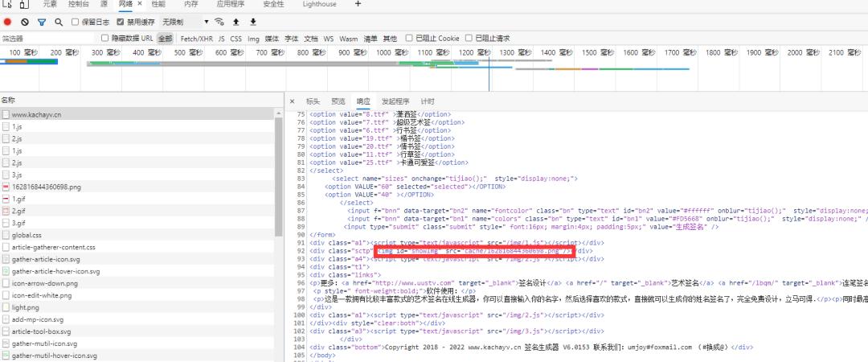The image size is (868, 362).
Task: Select the 全部 request type filter
Action: pyautogui.click(x=165, y=39)
